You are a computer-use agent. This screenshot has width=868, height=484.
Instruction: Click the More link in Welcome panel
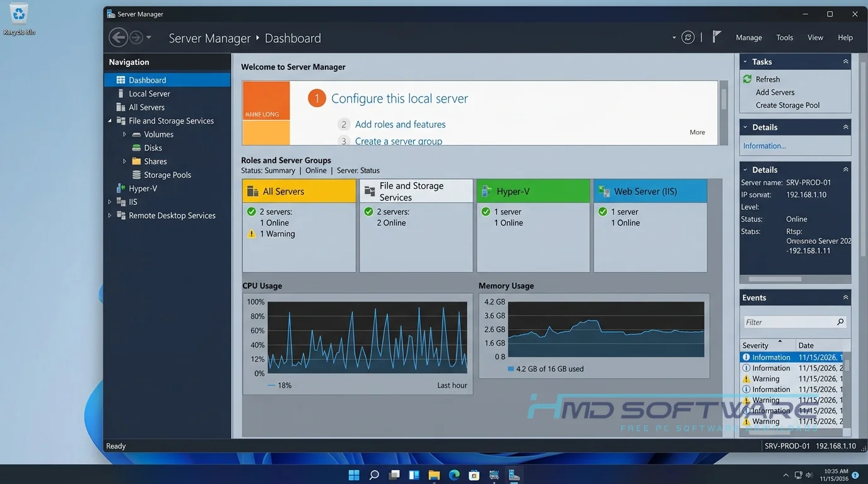click(697, 132)
